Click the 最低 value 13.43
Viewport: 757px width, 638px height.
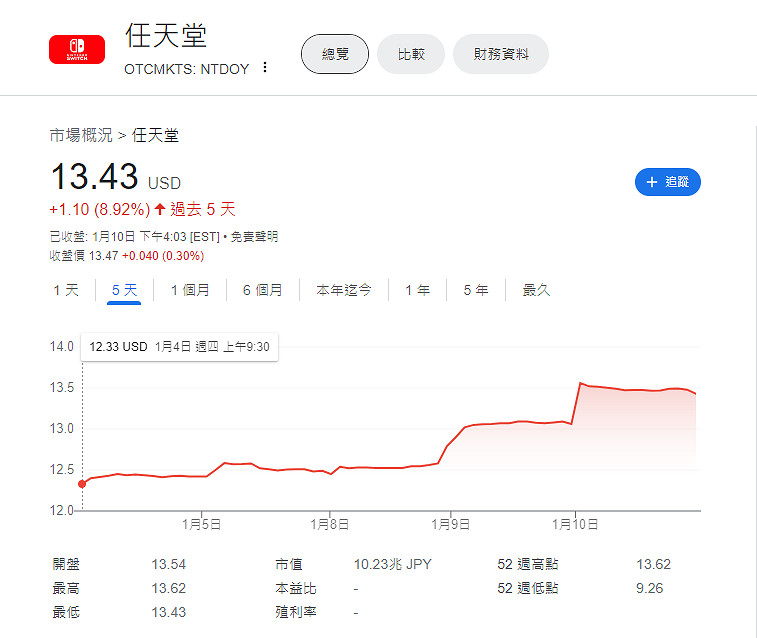(168, 612)
